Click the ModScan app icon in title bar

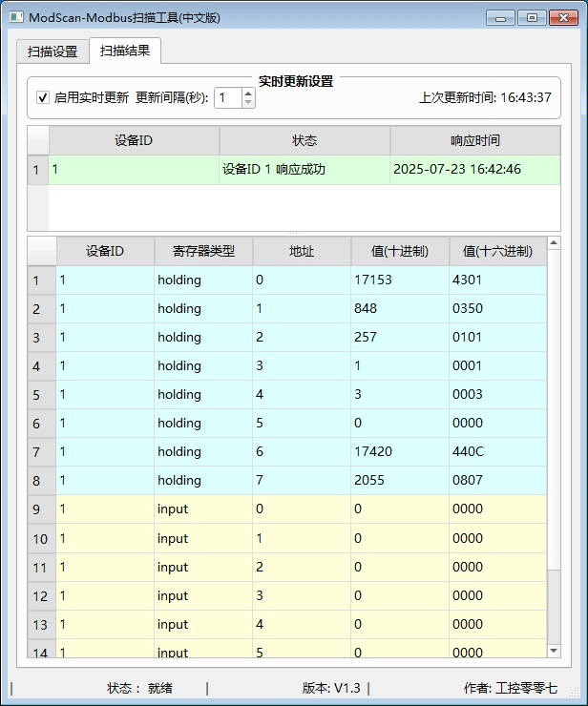(16, 17)
